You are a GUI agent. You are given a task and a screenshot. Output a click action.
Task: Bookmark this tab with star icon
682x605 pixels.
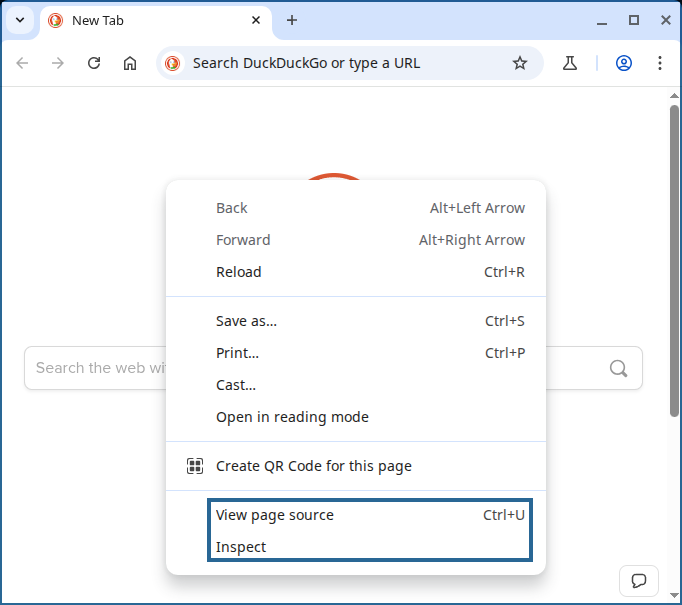(519, 63)
